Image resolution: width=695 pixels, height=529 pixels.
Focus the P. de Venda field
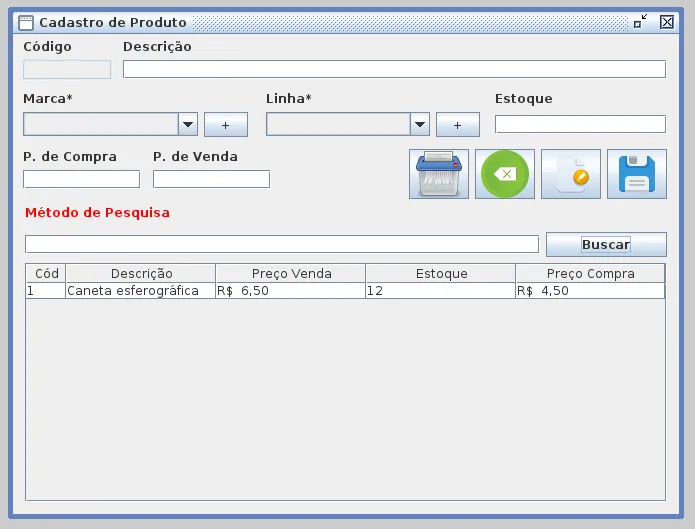pos(211,179)
